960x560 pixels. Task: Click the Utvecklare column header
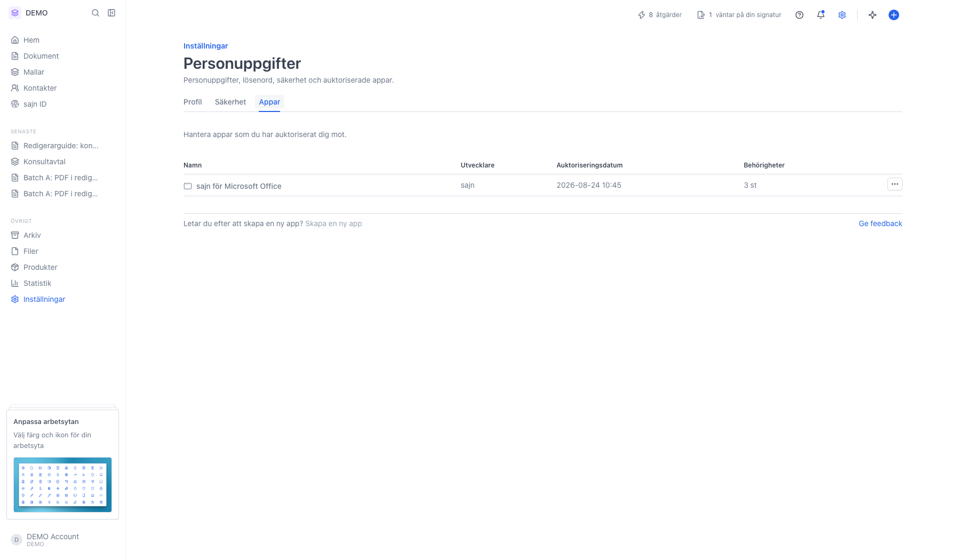[x=477, y=165]
